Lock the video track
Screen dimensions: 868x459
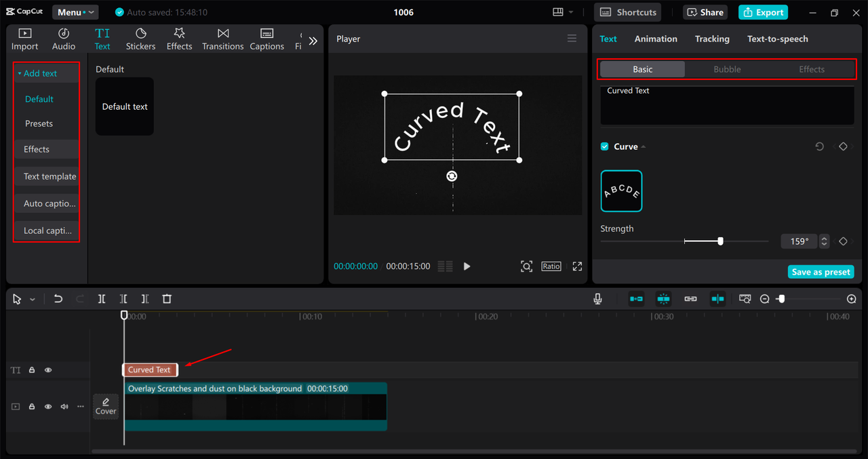[32, 407]
